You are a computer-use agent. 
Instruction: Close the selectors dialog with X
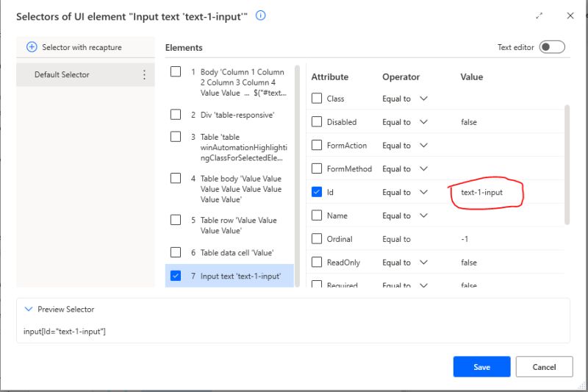pyautogui.click(x=570, y=15)
